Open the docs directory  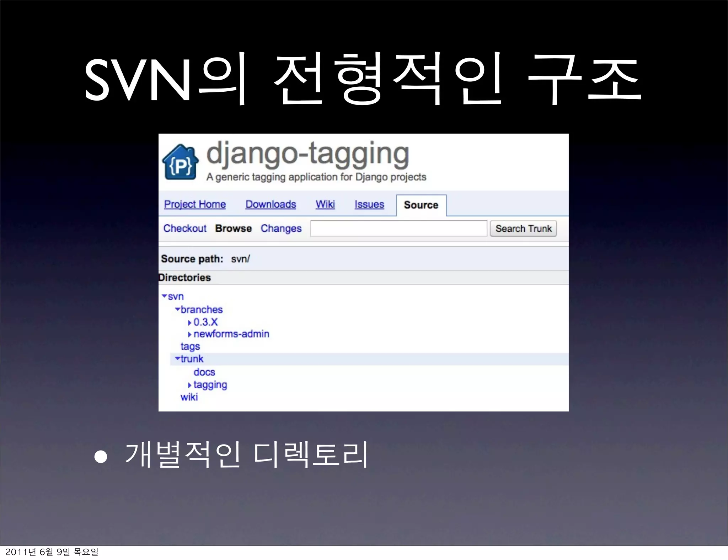(x=204, y=372)
